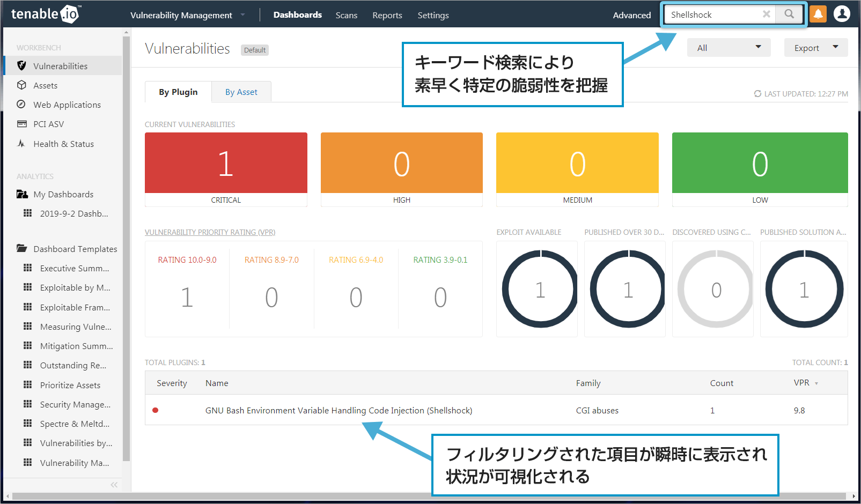The height and width of the screenshot is (504, 861).
Task: Select the Medium severity tile
Action: point(577,169)
